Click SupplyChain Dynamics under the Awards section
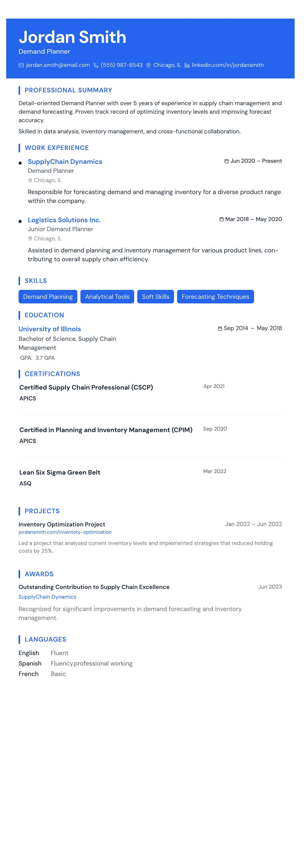Viewport: 307px width, 868px height. 47,597
